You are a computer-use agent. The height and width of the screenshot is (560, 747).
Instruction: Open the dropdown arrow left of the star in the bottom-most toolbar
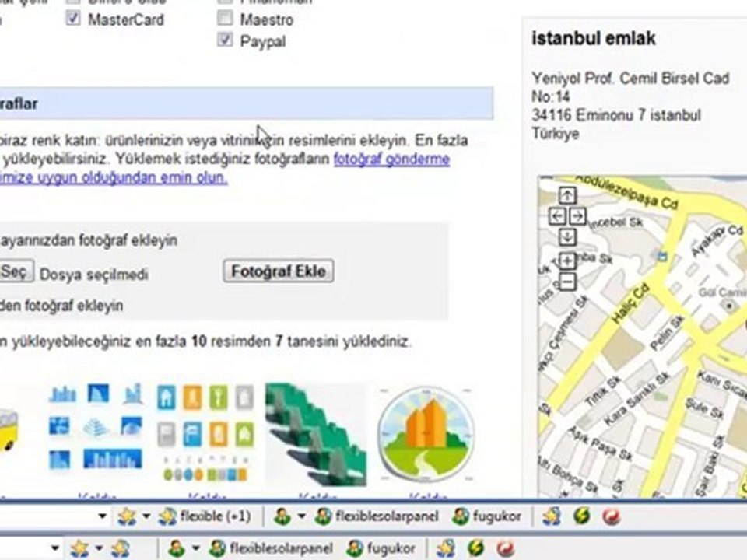54,548
